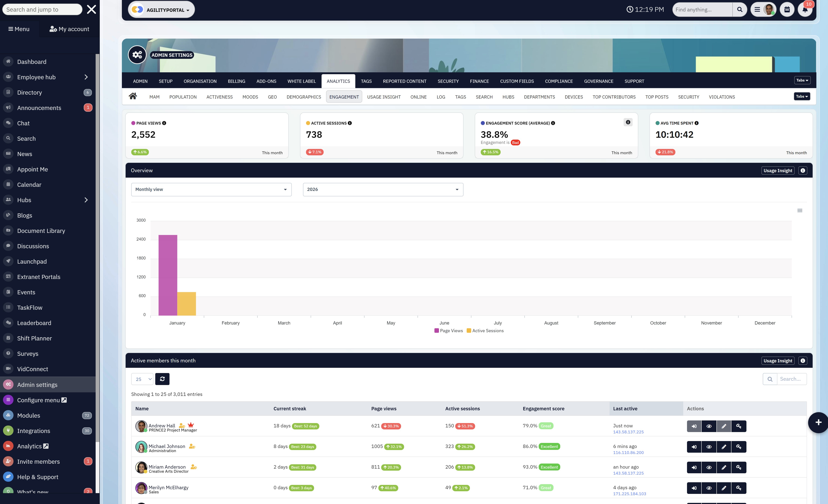This screenshot has width=828, height=504.
Task: Click the refresh button beside entries selector
Action: pyautogui.click(x=162, y=379)
